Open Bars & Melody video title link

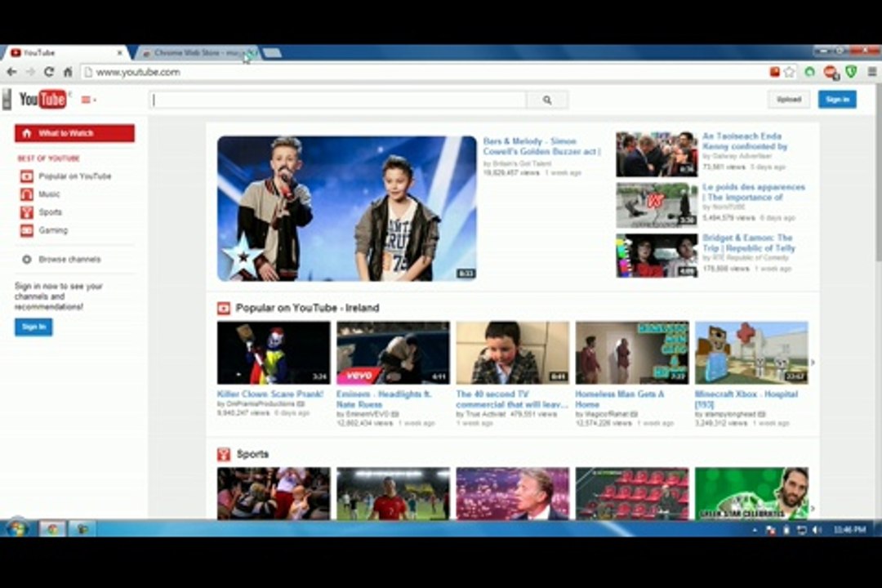541,146
